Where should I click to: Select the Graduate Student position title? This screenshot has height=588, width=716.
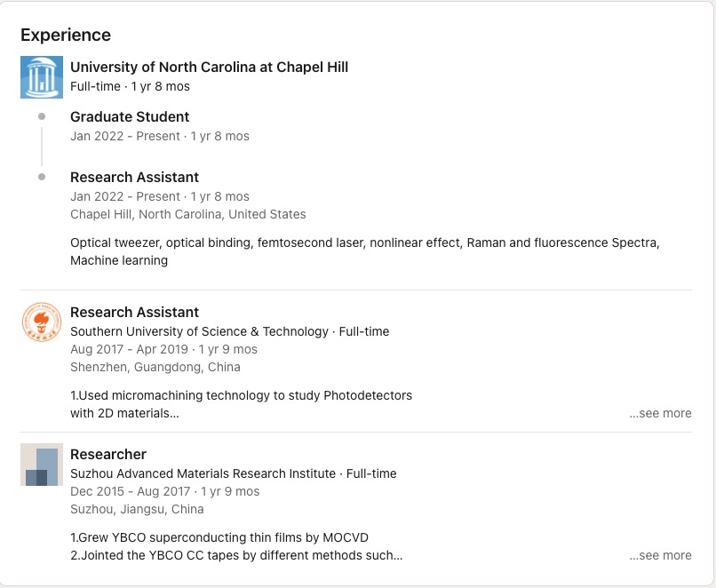click(x=130, y=116)
